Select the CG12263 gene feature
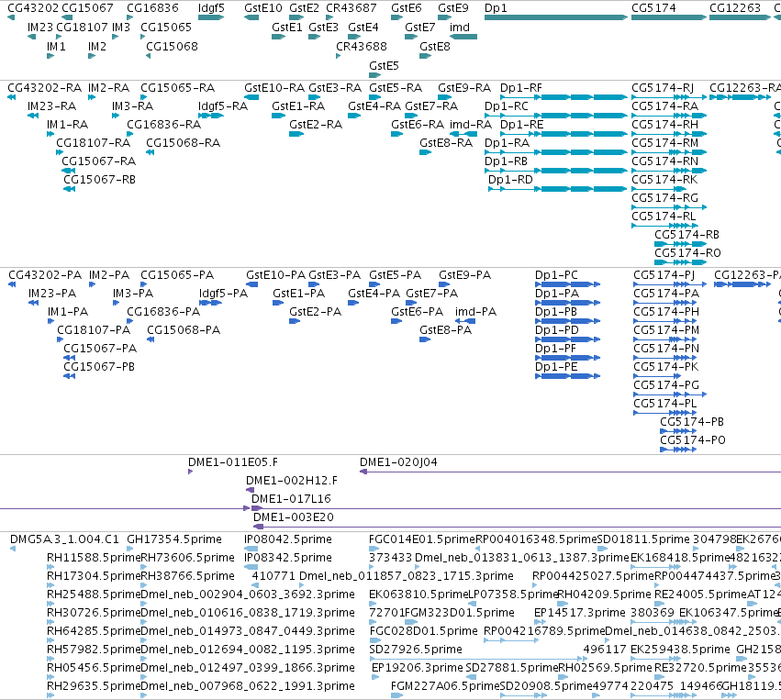The image size is (781, 700). click(740, 17)
